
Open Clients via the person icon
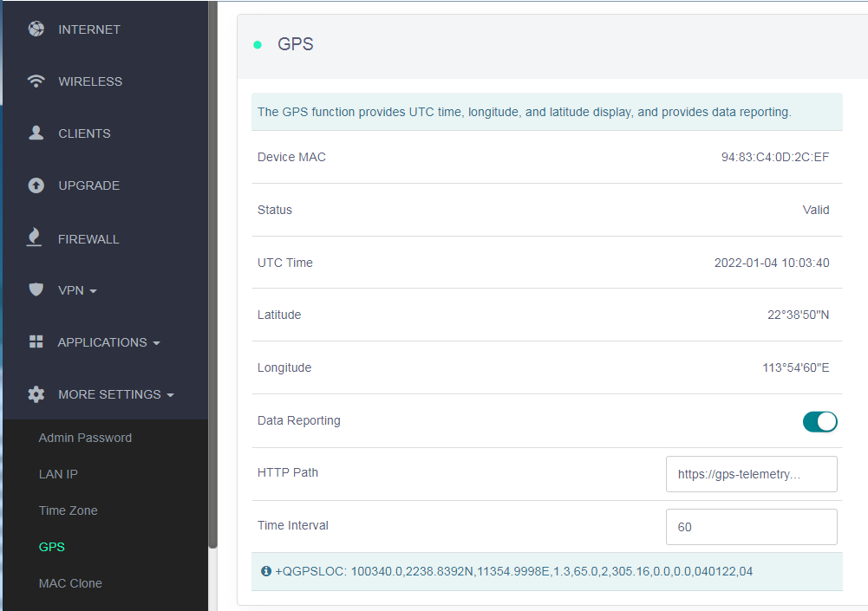(36, 133)
